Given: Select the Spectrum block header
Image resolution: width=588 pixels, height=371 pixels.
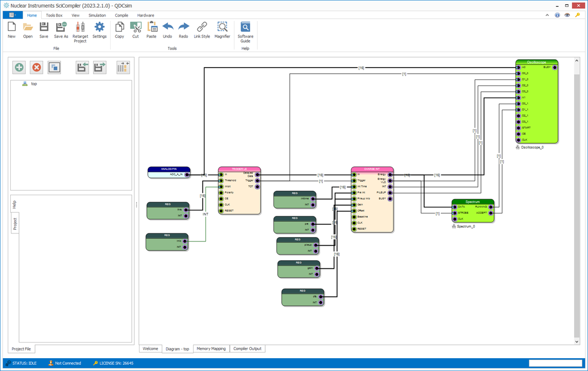Looking at the screenshot, I should tap(473, 201).
